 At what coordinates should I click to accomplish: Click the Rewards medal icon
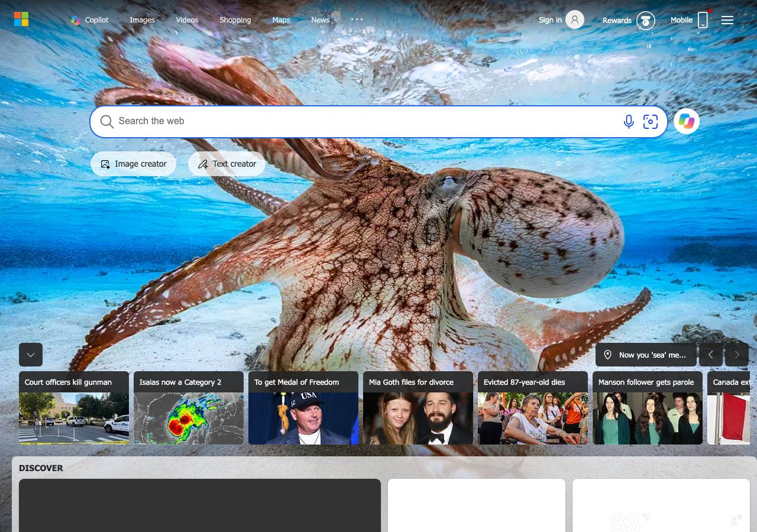click(x=646, y=21)
